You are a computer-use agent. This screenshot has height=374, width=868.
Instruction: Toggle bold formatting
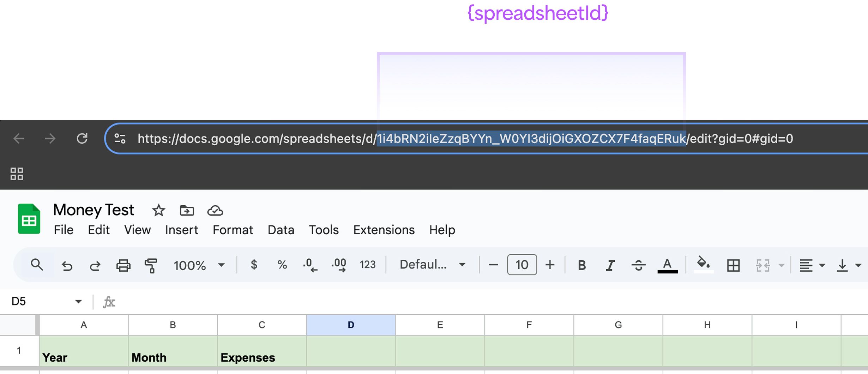(582, 265)
